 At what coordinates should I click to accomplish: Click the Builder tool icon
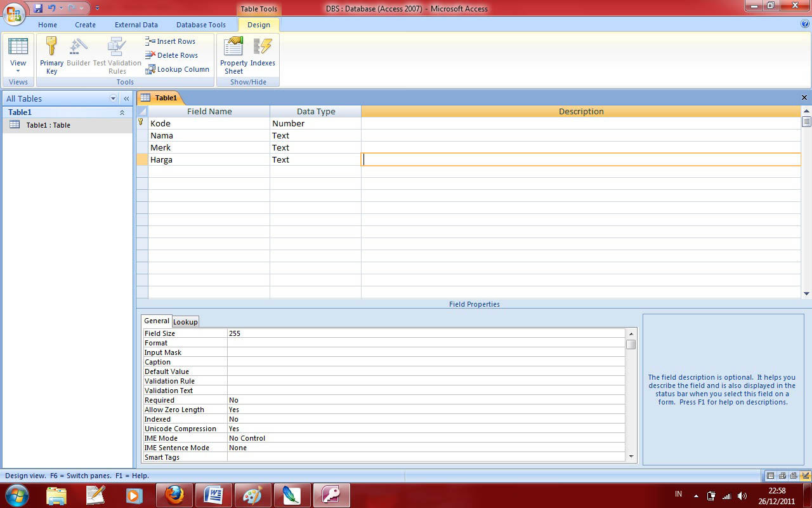click(79, 52)
